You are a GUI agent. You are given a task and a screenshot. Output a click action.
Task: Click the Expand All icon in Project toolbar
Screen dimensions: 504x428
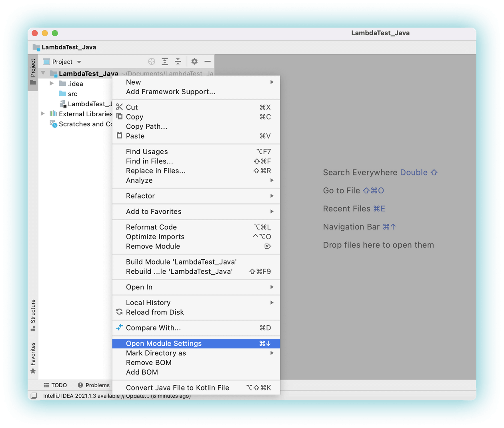point(164,61)
